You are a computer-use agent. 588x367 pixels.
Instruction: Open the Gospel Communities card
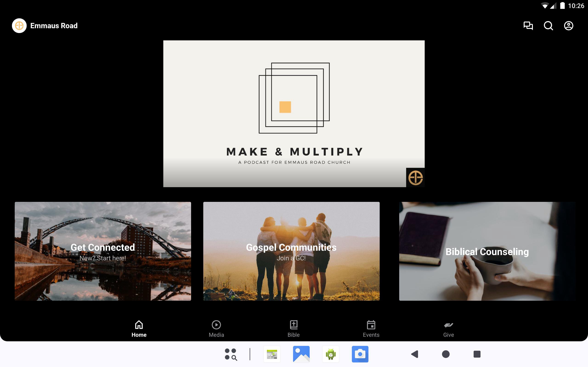(x=291, y=251)
